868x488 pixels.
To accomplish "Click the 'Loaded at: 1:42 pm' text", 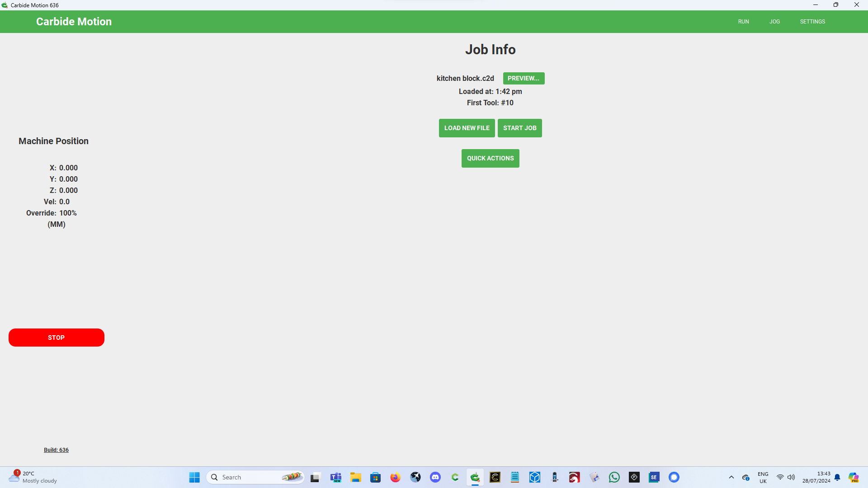I will (490, 92).
